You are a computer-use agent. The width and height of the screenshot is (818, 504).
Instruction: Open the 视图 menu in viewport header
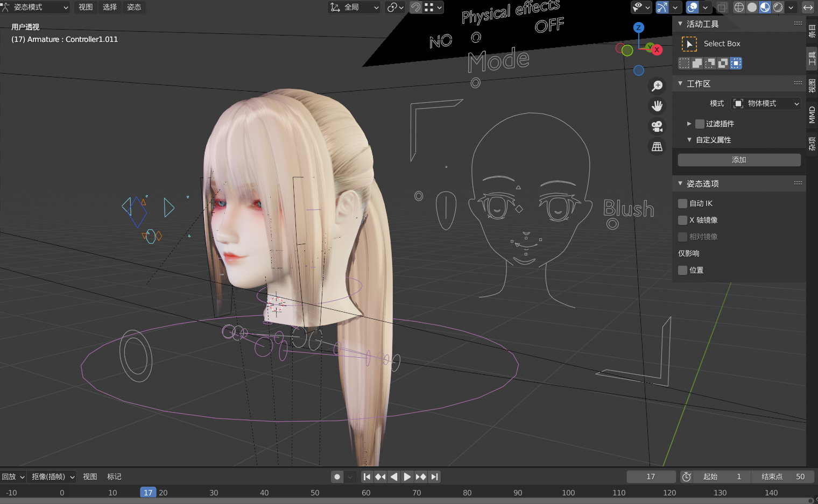click(x=86, y=7)
